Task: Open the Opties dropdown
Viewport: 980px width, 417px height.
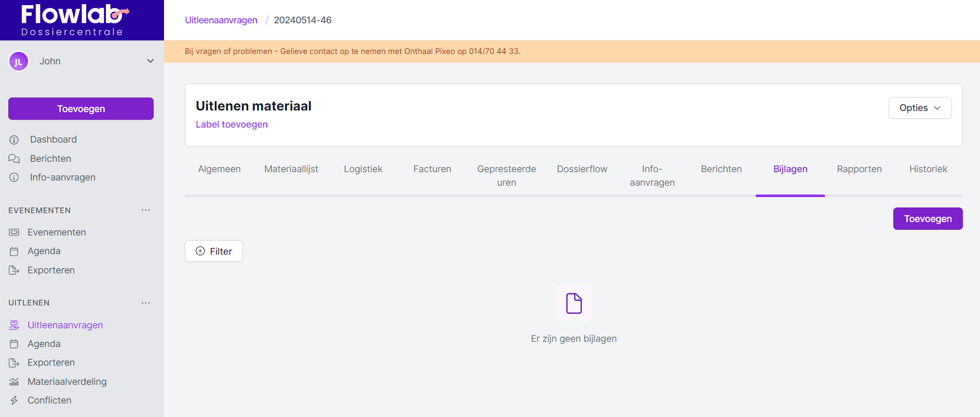Action: [x=920, y=108]
